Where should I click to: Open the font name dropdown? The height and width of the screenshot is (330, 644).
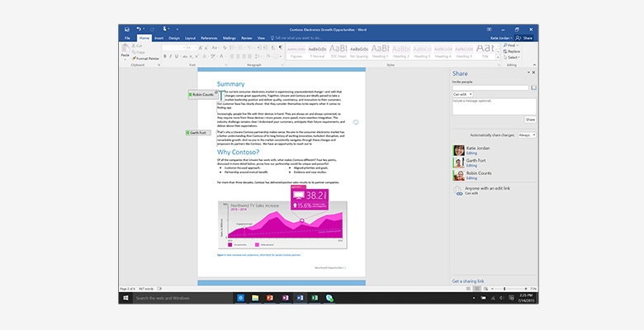coord(184,48)
